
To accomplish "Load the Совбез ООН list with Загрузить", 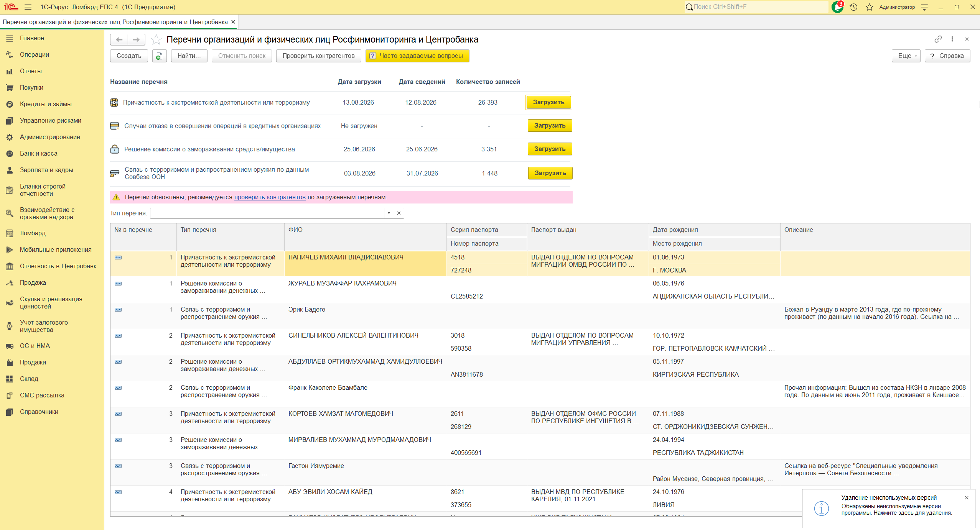I will (550, 173).
